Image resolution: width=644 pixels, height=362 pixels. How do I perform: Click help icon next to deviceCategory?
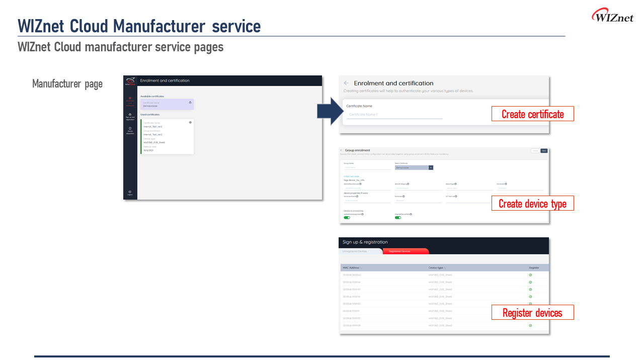(408, 184)
